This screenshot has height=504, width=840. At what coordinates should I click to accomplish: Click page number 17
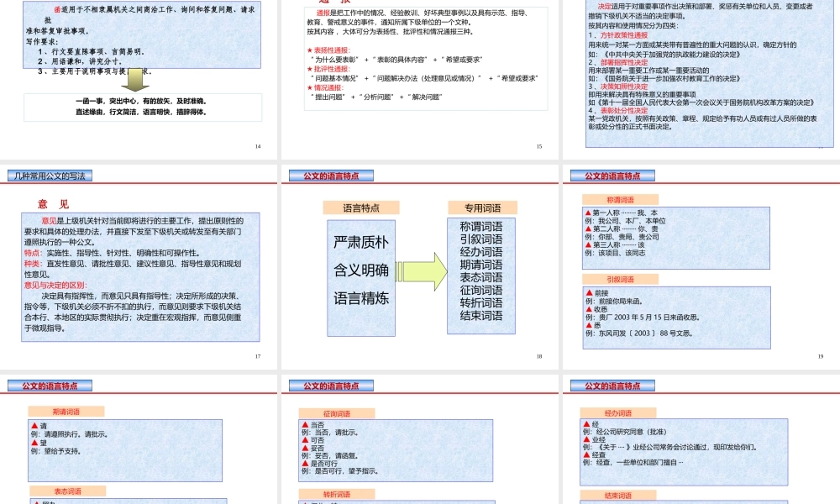[258, 356]
